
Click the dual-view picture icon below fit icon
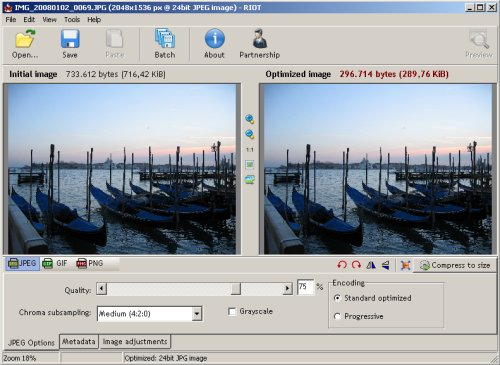pyautogui.click(x=250, y=180)
